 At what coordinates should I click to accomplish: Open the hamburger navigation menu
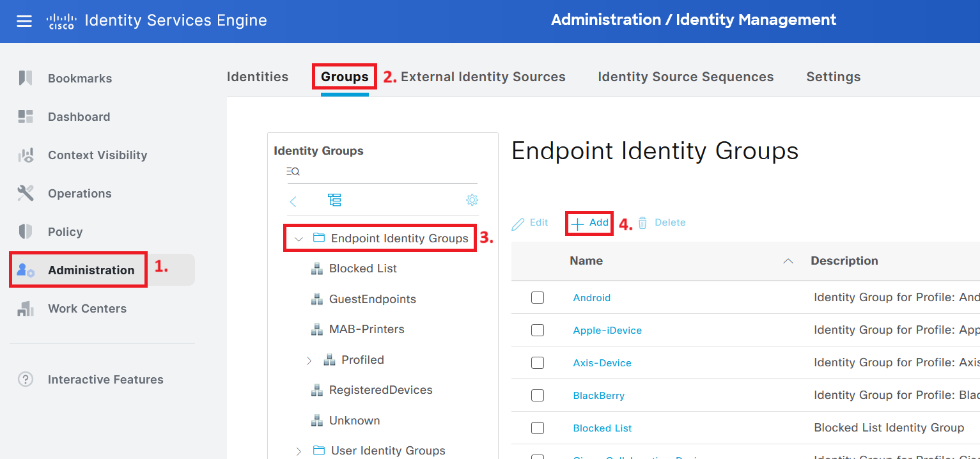[24, 20]
